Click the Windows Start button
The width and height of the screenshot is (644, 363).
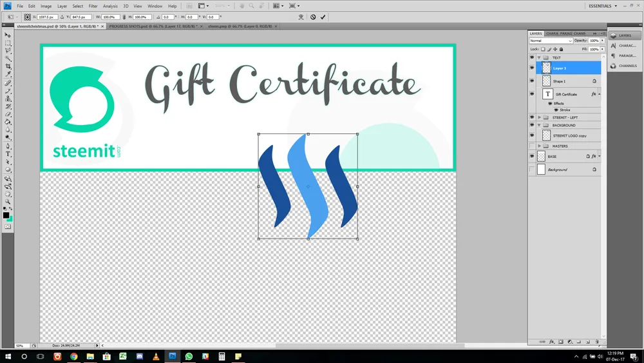(x=8, y=357)
